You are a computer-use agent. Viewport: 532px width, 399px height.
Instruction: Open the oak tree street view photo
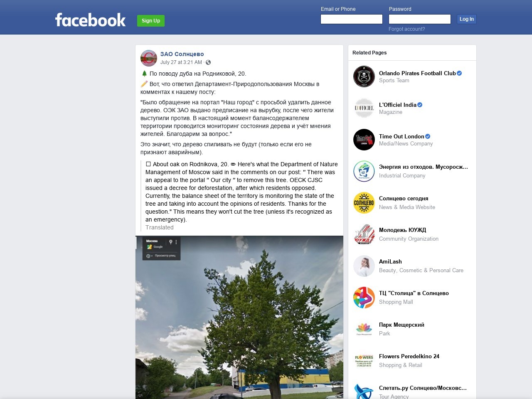239,317
